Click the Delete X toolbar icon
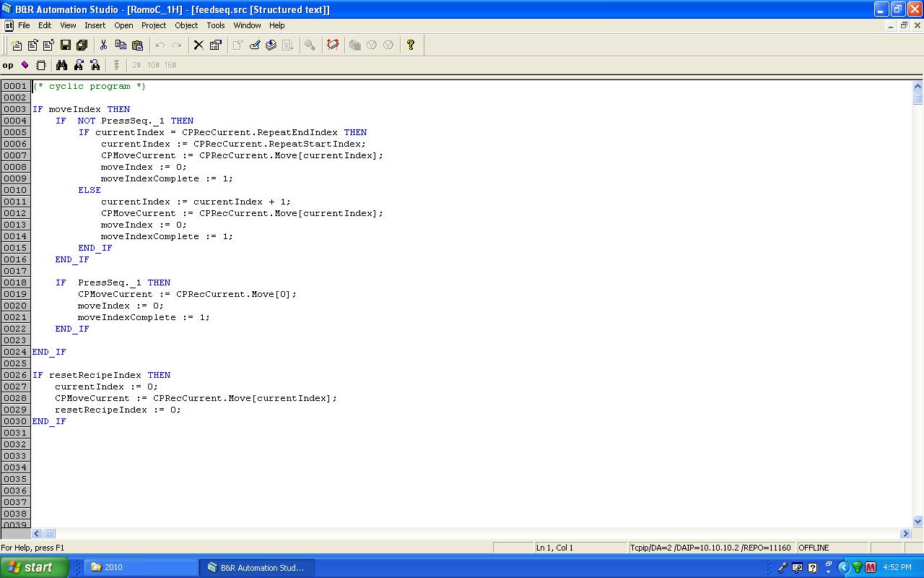Screen dimensions: 924x578 click(199, 45)
